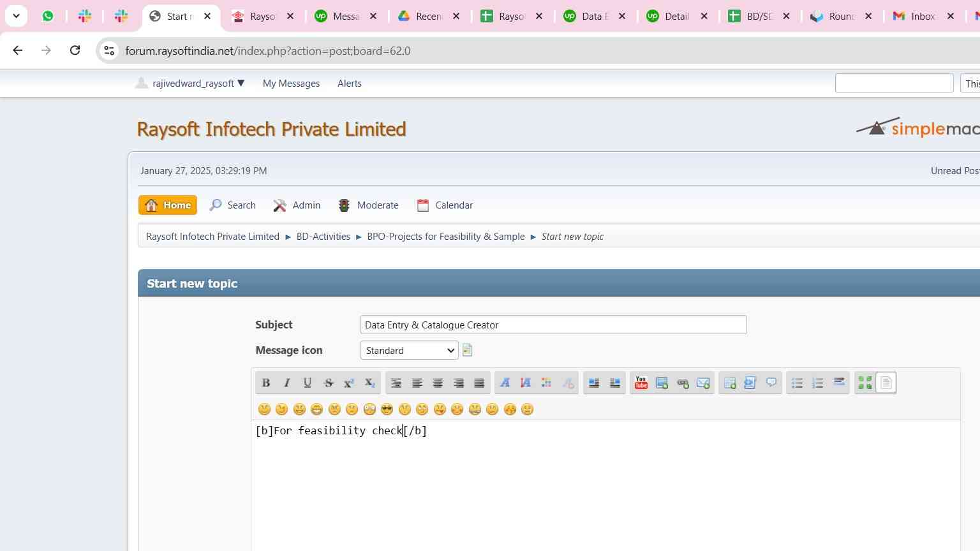Insert a bulleted list
The height and width of the screenshot is (551, 980).
797,383
